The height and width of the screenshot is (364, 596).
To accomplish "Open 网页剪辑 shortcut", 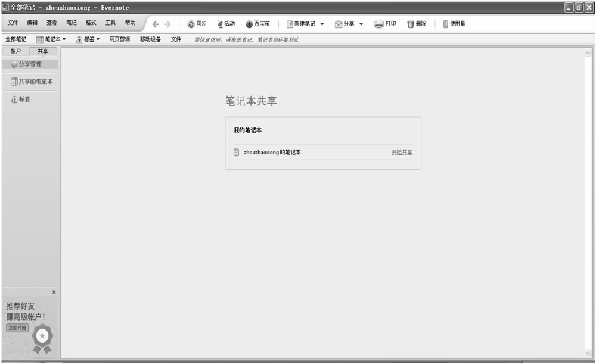I will tap(120, 39).
